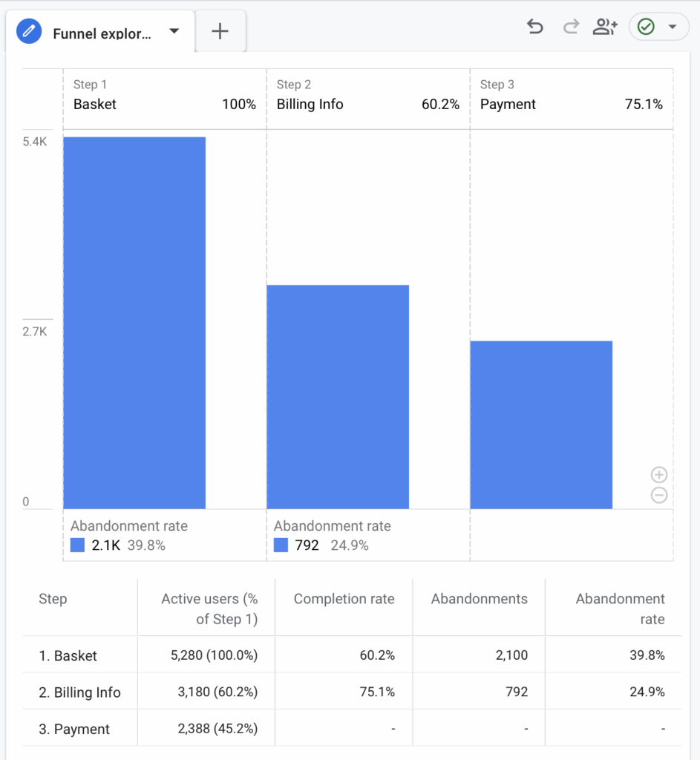
Task: Click Step 2 abandonment blue swatch
Action: [281, 546]
